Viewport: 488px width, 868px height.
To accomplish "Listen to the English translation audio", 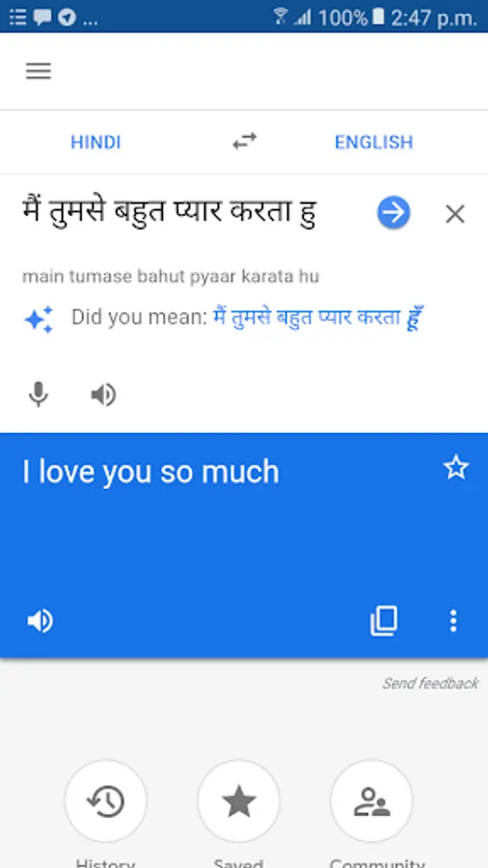I will pos(41,621).
